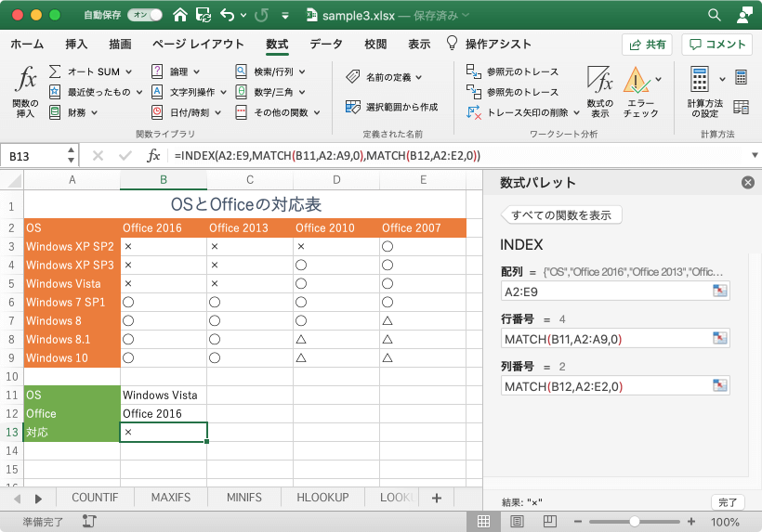Add a new sheet with plus button

click(437, 498)
